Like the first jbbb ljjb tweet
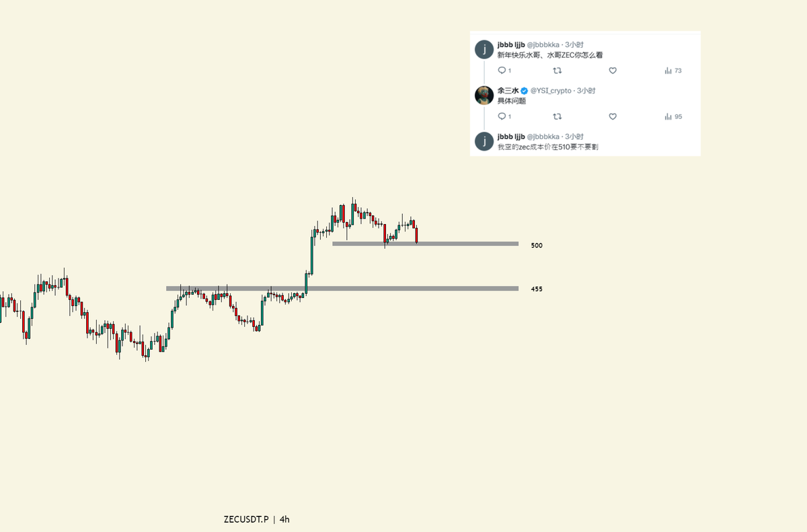Viewport: 807px width, 532px height. point(613,71)
